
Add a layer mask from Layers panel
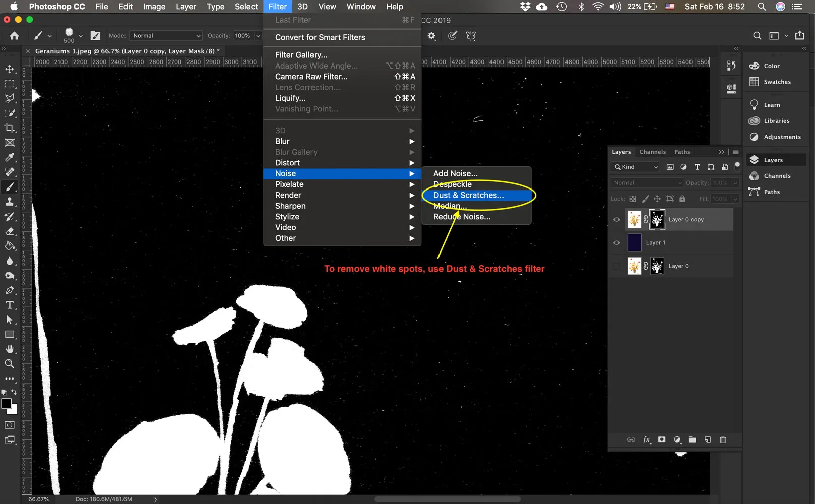pyautogui.click(x=662, y=439)
